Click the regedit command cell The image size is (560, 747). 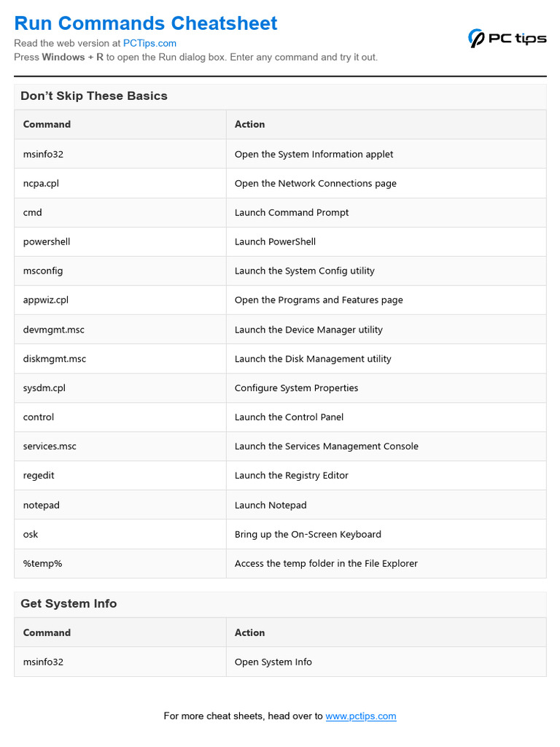[x=39, y=476]
